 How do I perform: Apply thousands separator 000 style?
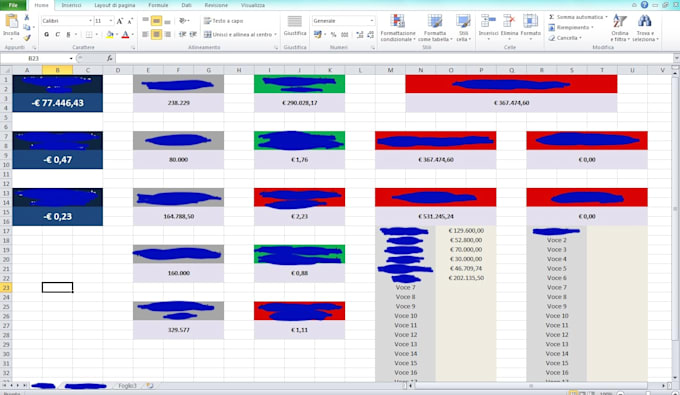click(x=344, y=34)
